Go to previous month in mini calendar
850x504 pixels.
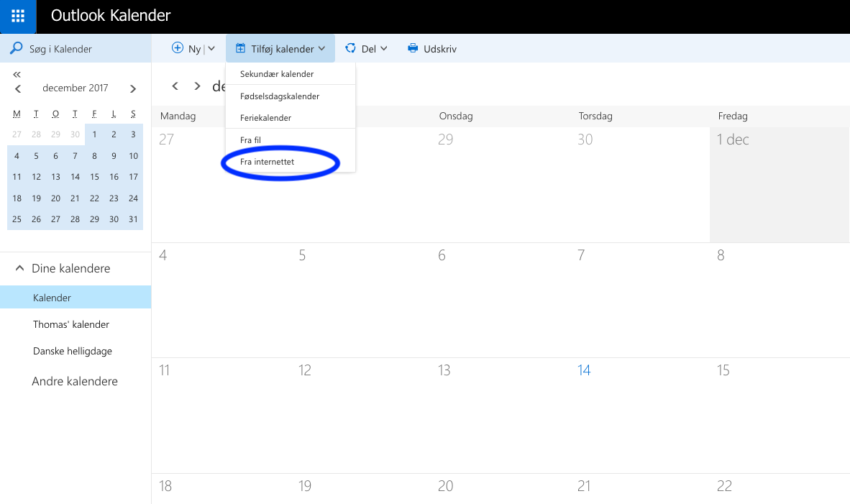(x=18, y=88)
